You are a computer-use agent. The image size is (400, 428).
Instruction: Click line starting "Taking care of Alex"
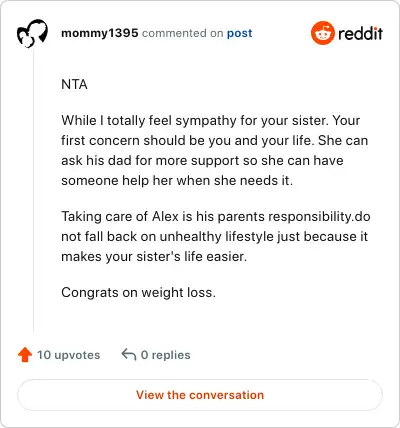pyautogui.click(x=216, y=217)
